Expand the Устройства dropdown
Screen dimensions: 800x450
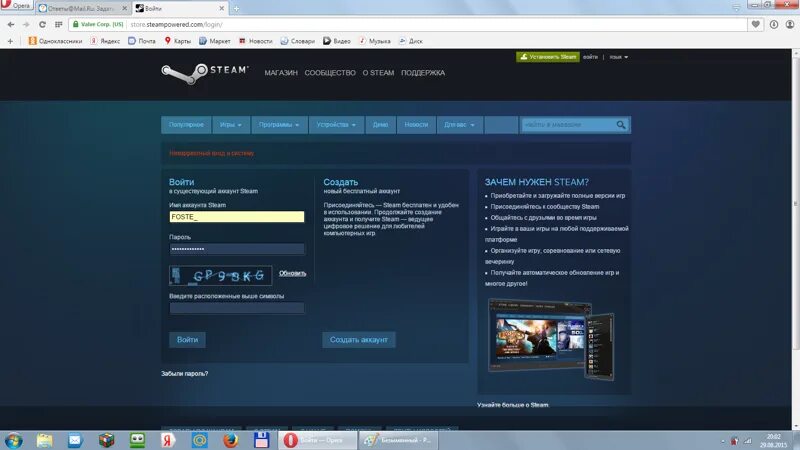(336, 125)
